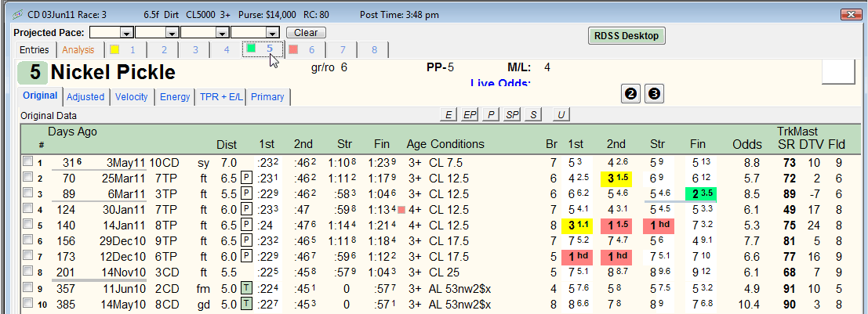
Task: Check the box for past race 3
Action: 27,194
